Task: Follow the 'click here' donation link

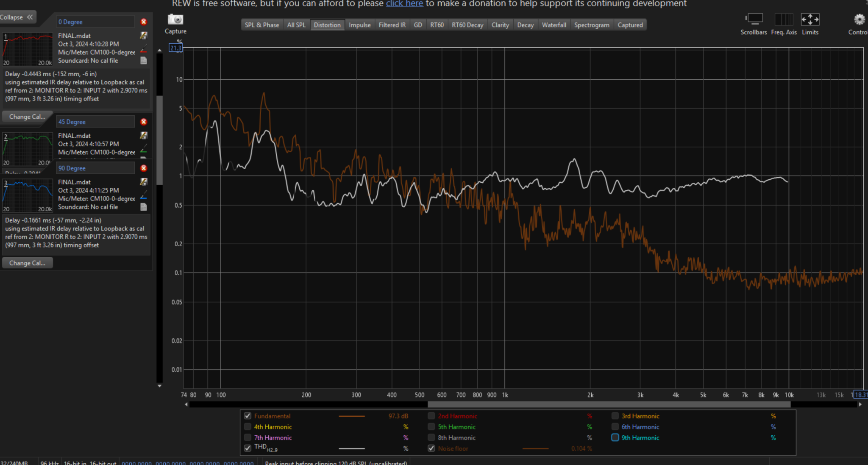Action: pyautogui.click(x=404, y=3)
